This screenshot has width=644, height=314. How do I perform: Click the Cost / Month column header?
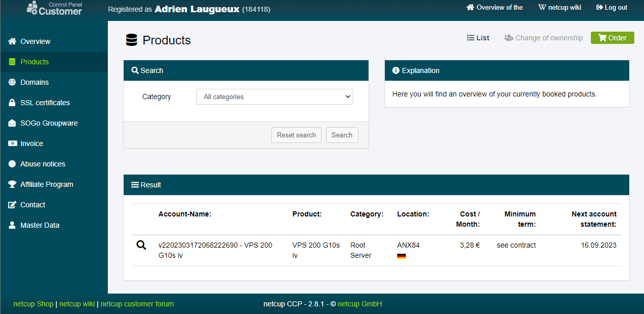click(468, 219)
